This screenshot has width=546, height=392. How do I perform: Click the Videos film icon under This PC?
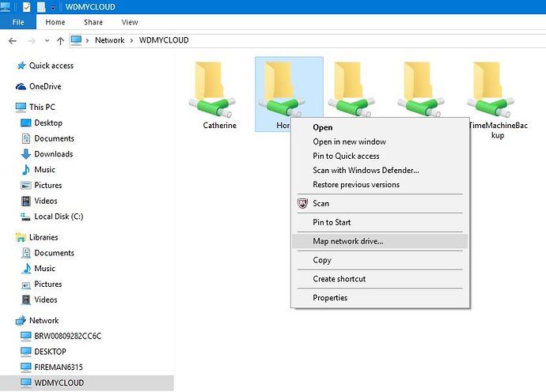pyautogui.click(x=26, y=201)
